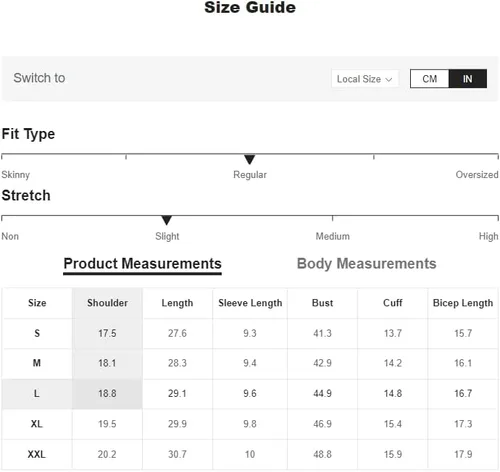Select the size XL row
The image size is (500, 472).
click(250, 424)
